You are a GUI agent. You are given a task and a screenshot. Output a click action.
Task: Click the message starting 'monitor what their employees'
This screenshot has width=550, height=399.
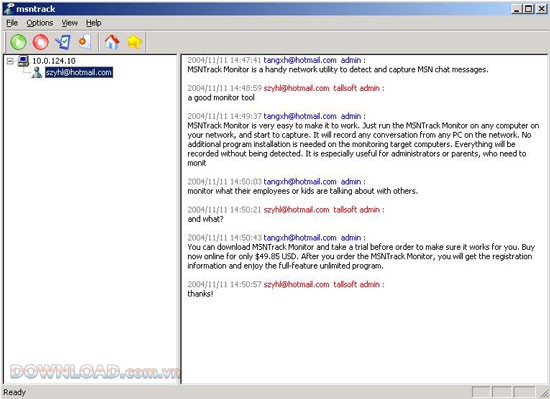pyautogui.click(x=303, y=191)
